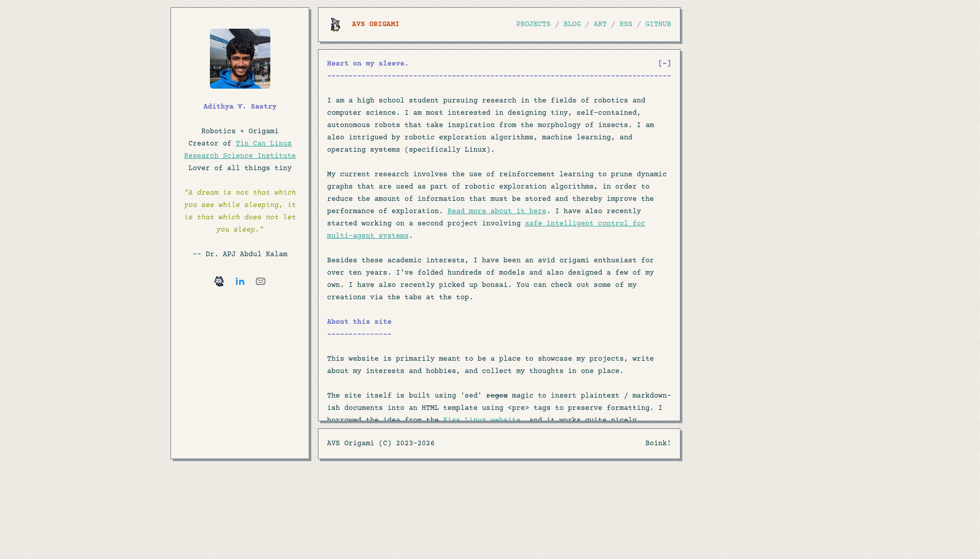Toggle the [~] button in heading

pyautogui.click(x=664, y=64)
